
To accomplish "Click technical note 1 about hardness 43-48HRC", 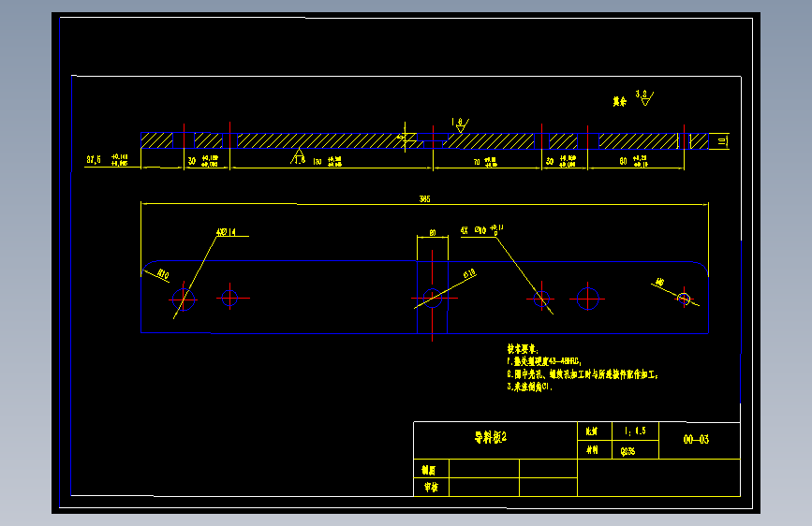I will click(544, 361).
